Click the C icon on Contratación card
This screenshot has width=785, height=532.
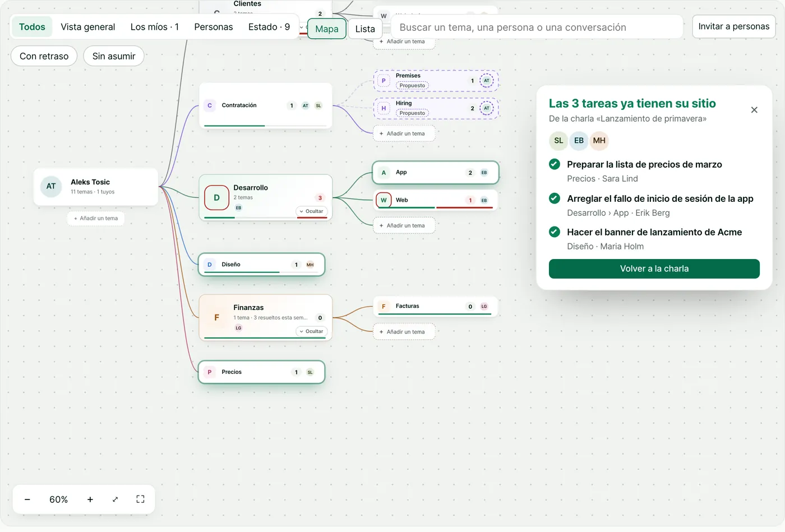pyautogui.click(x=210, y=105)
